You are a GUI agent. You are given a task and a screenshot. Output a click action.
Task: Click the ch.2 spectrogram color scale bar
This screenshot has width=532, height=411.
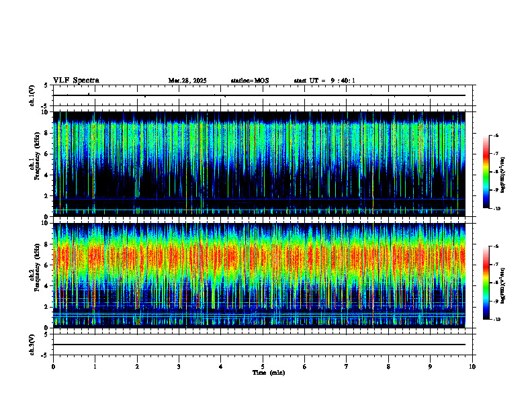point(486,283)
